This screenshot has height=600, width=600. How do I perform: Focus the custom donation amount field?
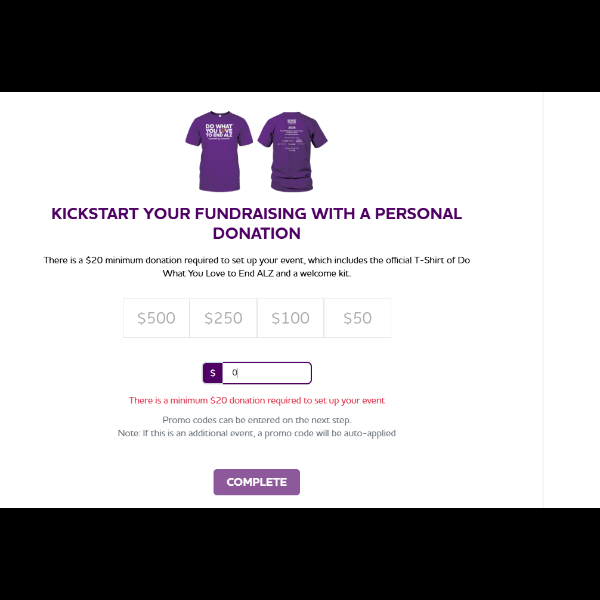[x=266, y=373]
